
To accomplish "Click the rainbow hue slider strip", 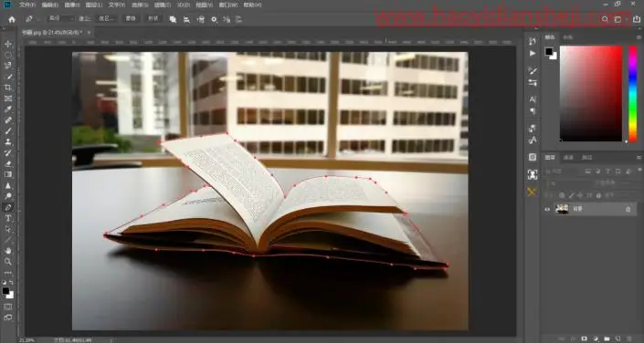I will 633,94.
